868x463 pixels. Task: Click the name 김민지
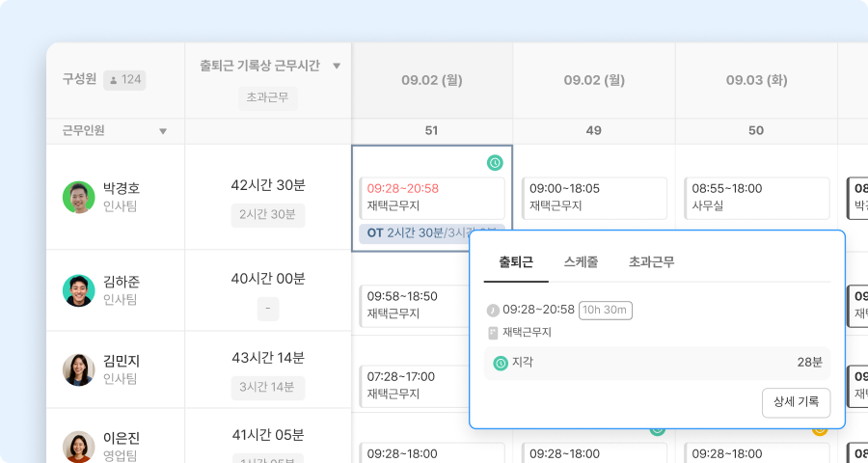[122, 362]
